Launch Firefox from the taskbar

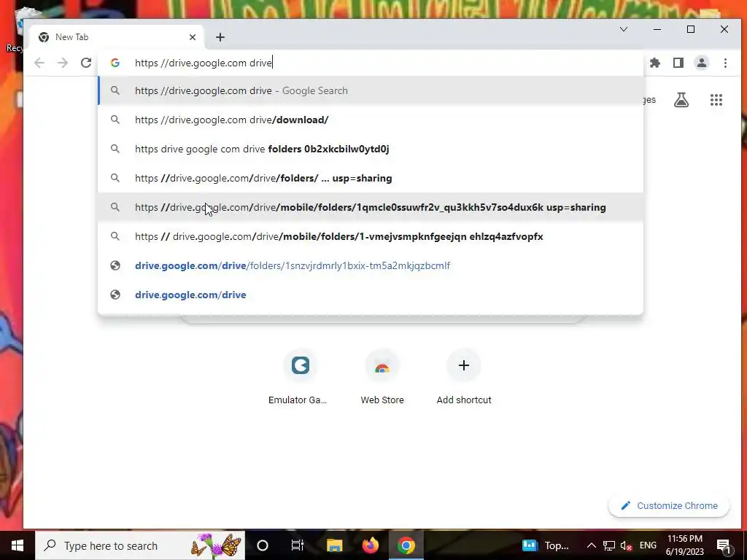(370, 545)
